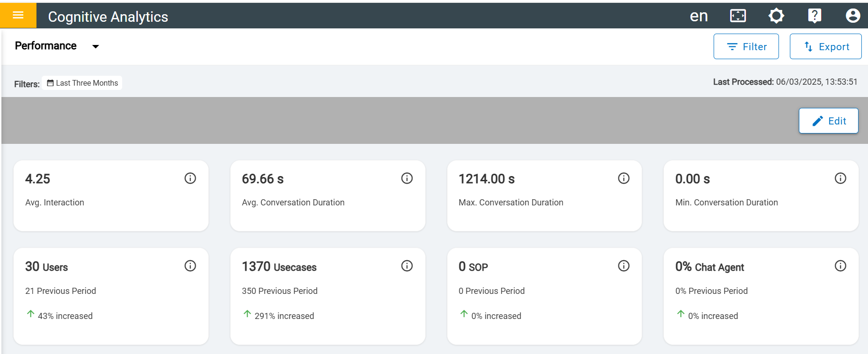The height and width of the screenshot is (354, 868).
Task: Click 'Avg. Interaction' label
Action: point(54,203)
